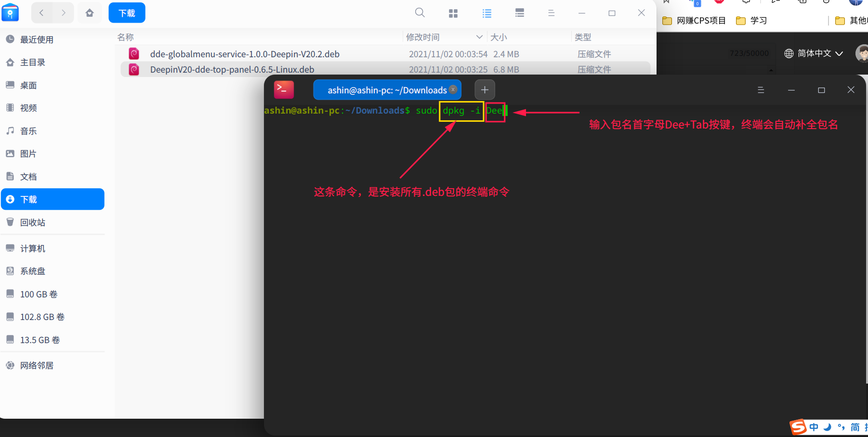Viewport: 868px width, 437px height.
Task: Go forward in file manager
Action: click(63, 13)
